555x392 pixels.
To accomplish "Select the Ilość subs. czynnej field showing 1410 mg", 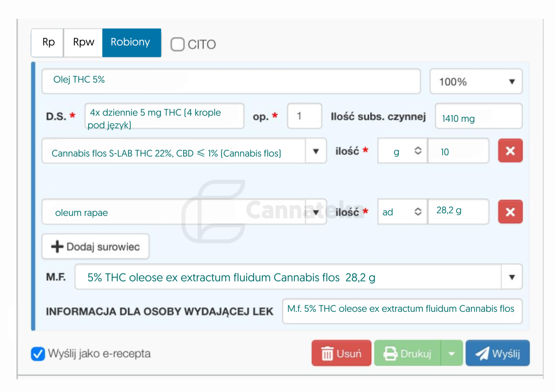I will coord(478,115).
